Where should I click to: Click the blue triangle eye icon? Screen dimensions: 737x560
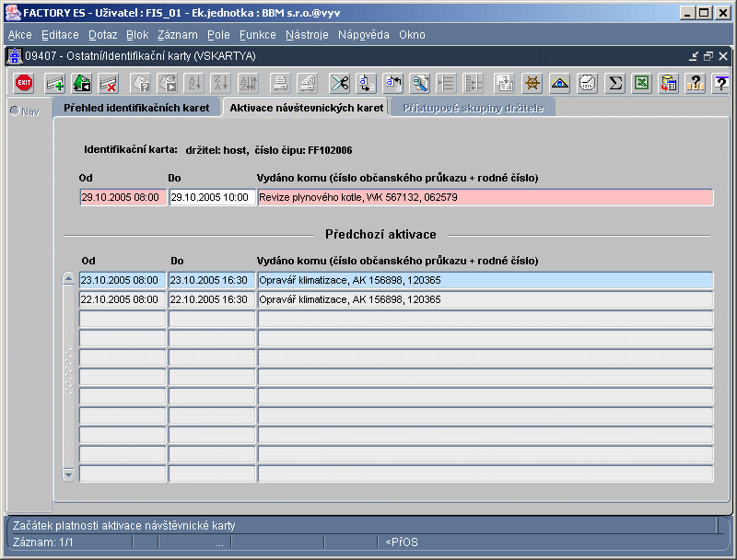pos(559,83)
